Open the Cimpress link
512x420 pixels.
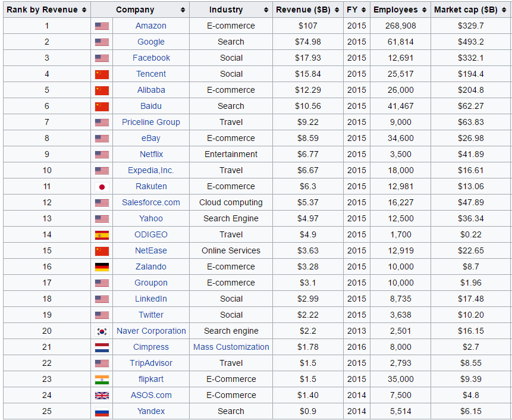pos(151,347)
